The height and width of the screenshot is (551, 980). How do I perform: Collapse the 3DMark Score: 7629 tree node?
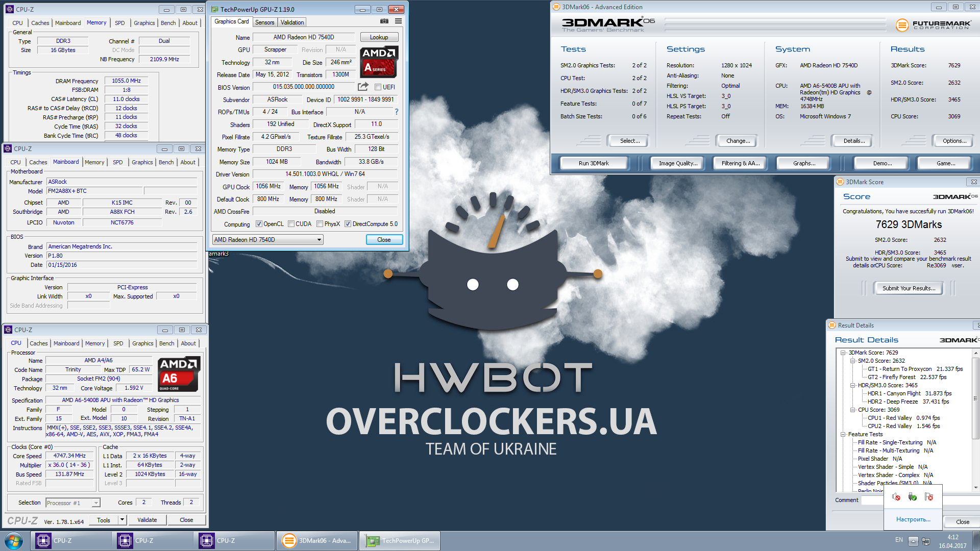tap(843, 353)
